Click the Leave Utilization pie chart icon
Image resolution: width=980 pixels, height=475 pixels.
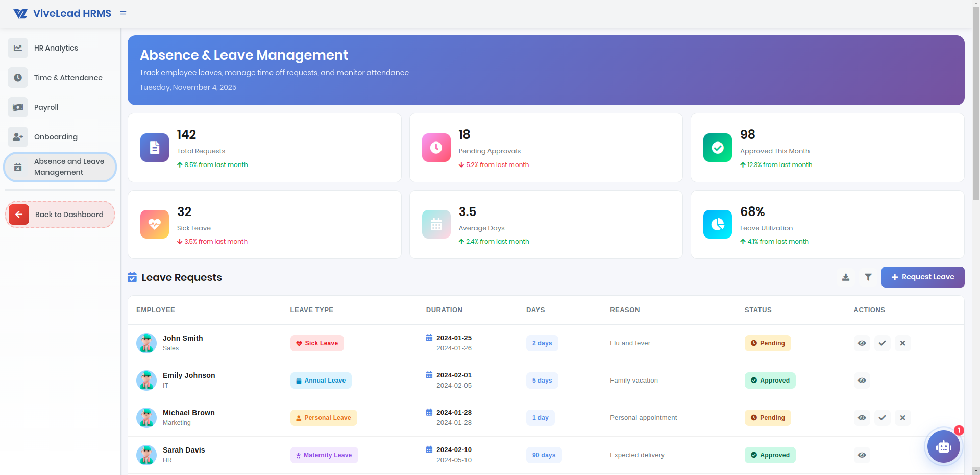[x=717, y=224]
